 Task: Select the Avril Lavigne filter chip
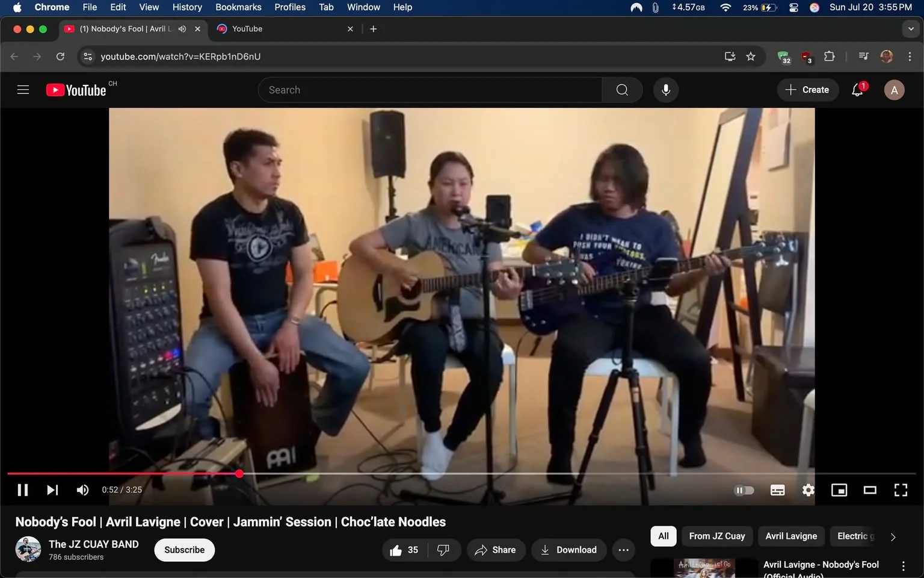tap(791, 536)
